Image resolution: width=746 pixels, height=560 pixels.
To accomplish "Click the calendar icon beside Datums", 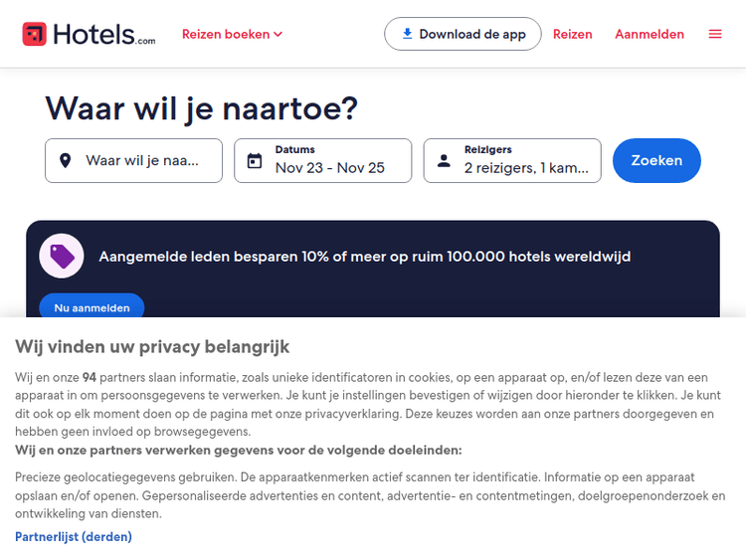I will point(255,160).
